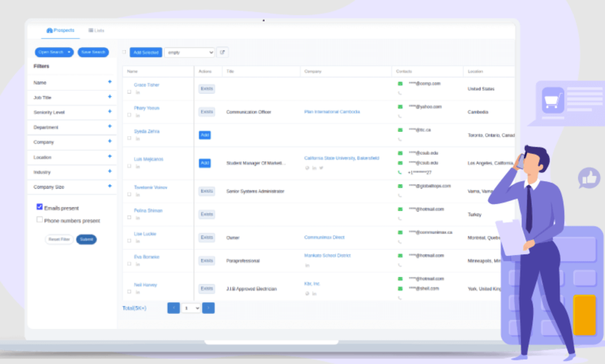Click grey phone icon in Grace Tisher row
Image resolution: width=605 pixels, height=364 pixels.
[400, 93]
